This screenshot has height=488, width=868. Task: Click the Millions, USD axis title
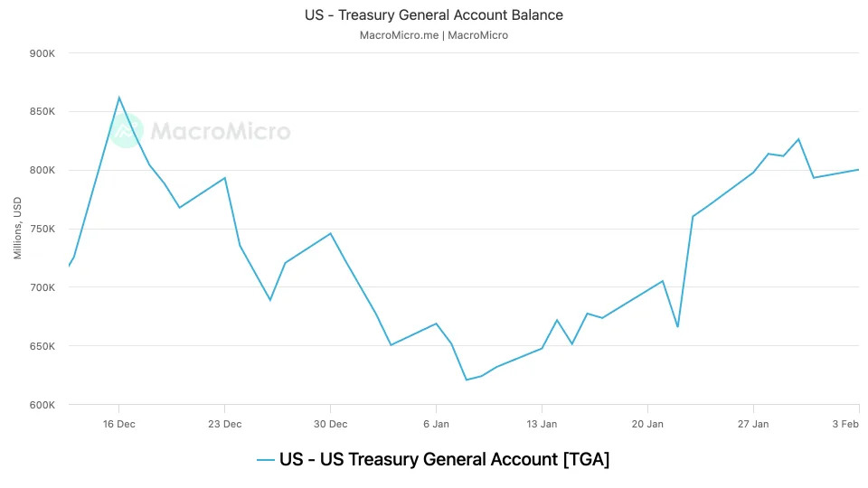(18, 228)
